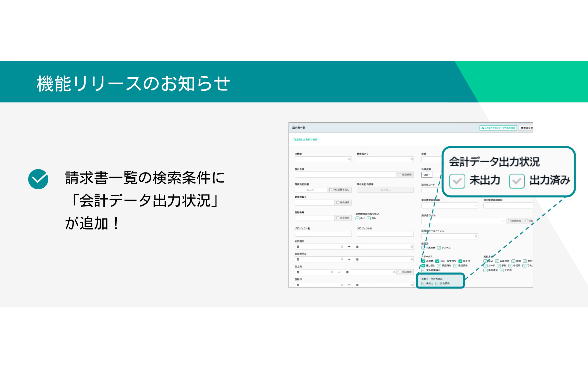Open the CNY currency dropdown
588x368 pixels.
(x=427, y=175)
